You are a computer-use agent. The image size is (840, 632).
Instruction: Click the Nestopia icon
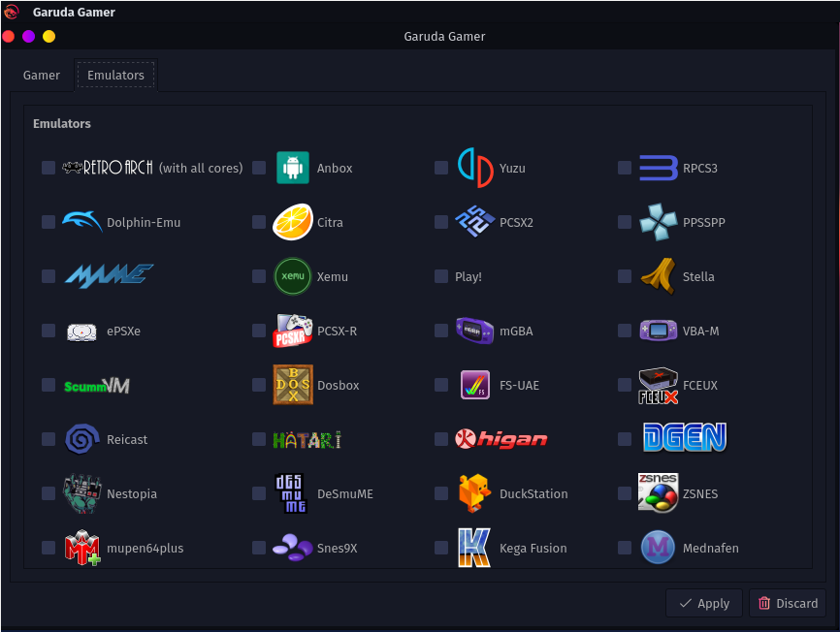82,493
